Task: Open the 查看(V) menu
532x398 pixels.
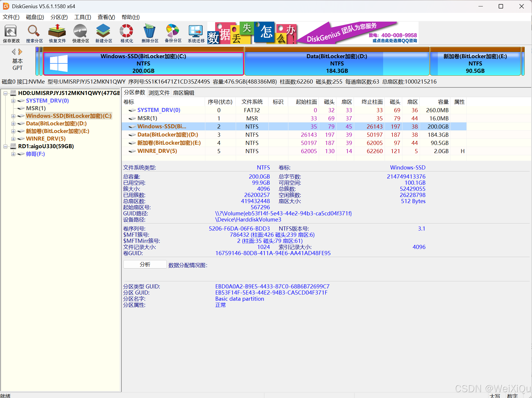Action: (x=106, y=17)
